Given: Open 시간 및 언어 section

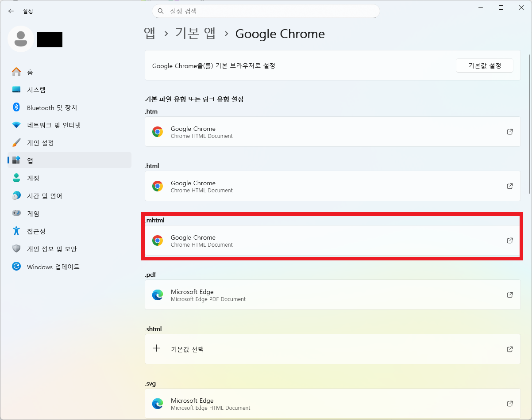Looking at the screenshot, I should (69, 196).
